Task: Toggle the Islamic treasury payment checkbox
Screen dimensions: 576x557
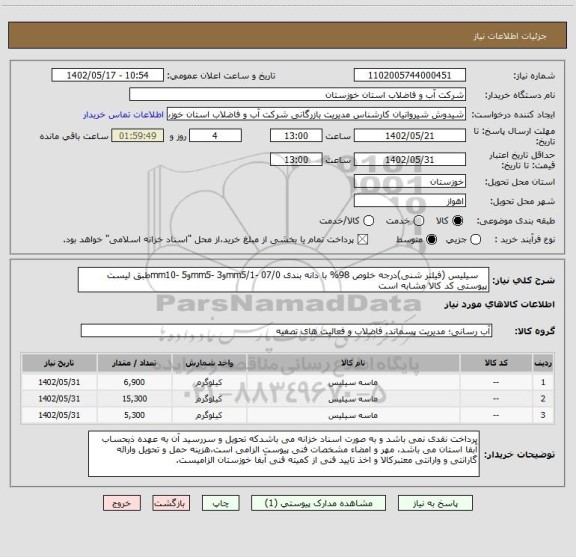Action: click(x=363, y=240)
